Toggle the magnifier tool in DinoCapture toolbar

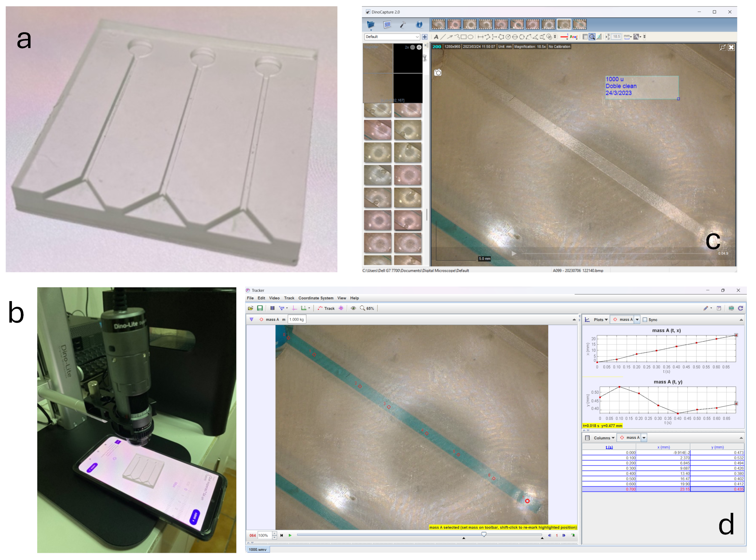(x=592, y=37)
